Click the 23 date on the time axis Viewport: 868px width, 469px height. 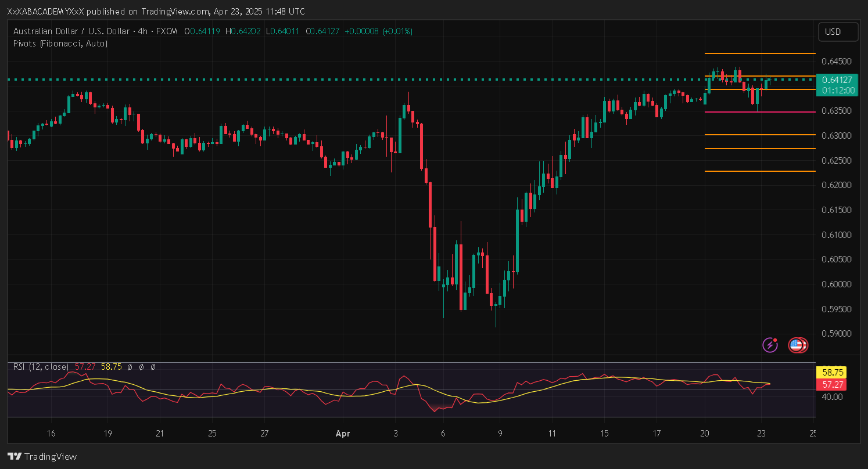click(x=761, y=433)
